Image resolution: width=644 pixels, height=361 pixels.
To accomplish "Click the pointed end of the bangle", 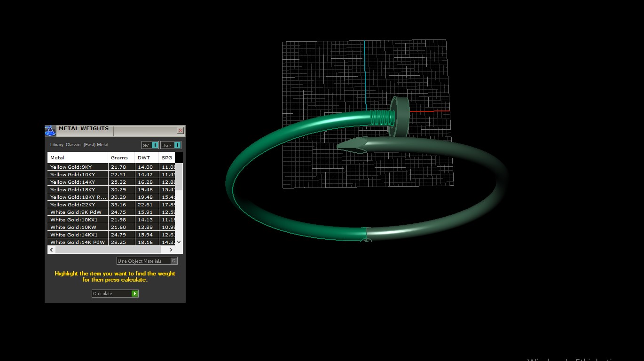I will click(352, 146).
